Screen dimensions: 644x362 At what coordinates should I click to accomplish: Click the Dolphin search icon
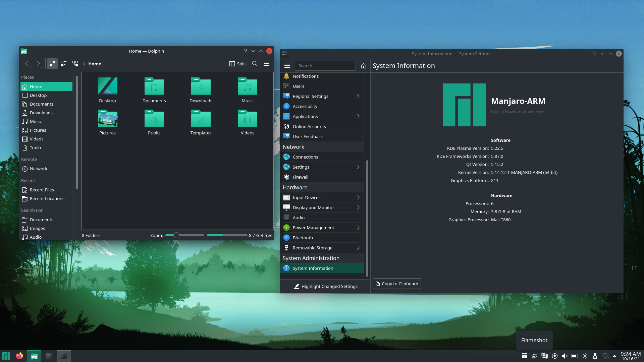(x=255, y=64)
